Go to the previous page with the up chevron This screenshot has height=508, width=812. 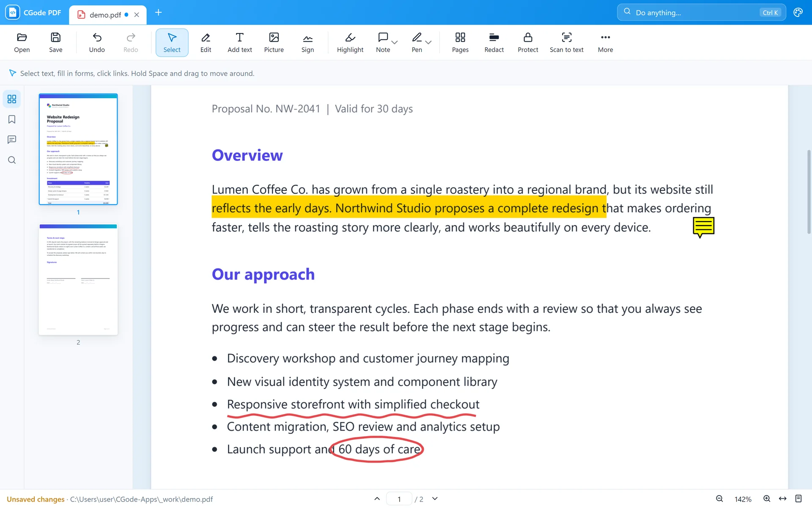377,499
